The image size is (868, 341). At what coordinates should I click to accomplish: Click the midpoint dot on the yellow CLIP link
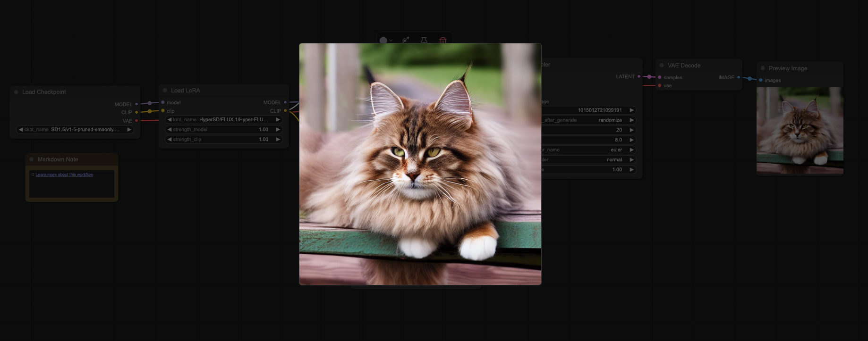click(x=150, y=111)
